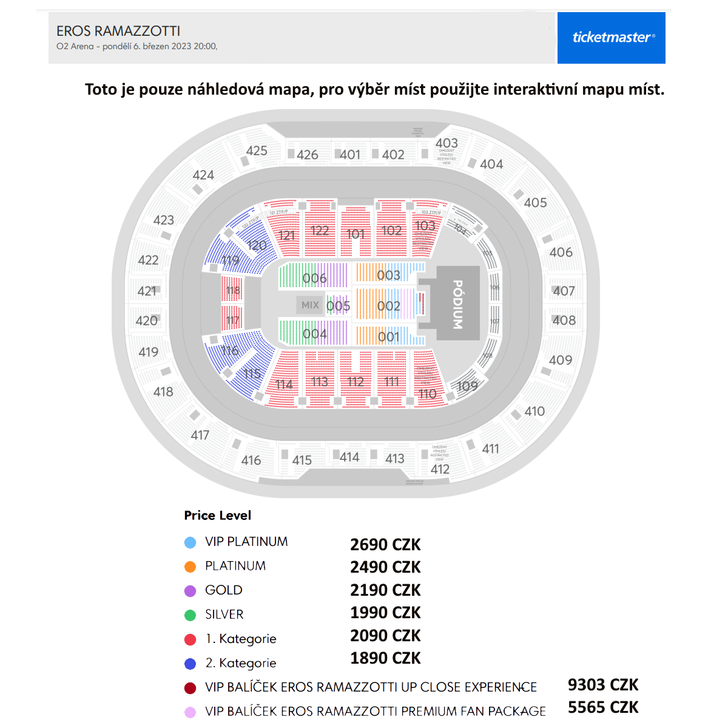Select the 2. Kategorie blue legend dot

190,664
